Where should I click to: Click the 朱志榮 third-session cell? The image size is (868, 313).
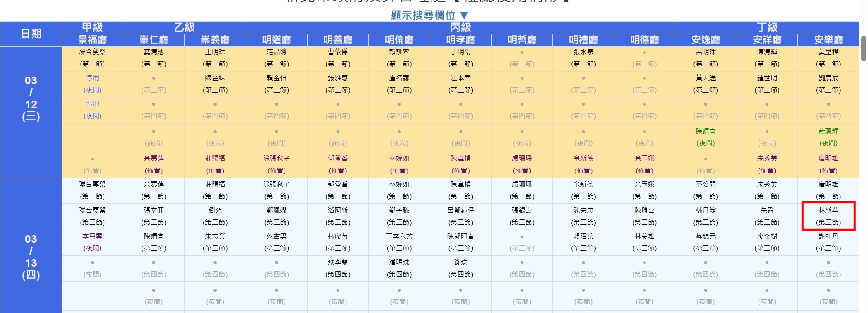click(x=215, y=242)
